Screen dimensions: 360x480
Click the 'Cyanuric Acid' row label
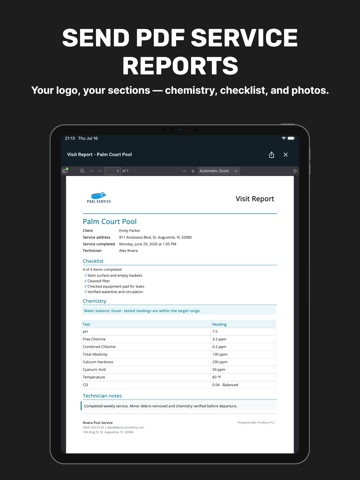[94, 370]
